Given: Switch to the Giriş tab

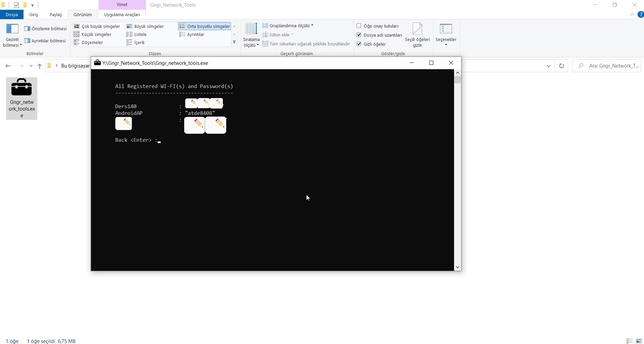Looking at the screenshot, I should click(34, 14).
